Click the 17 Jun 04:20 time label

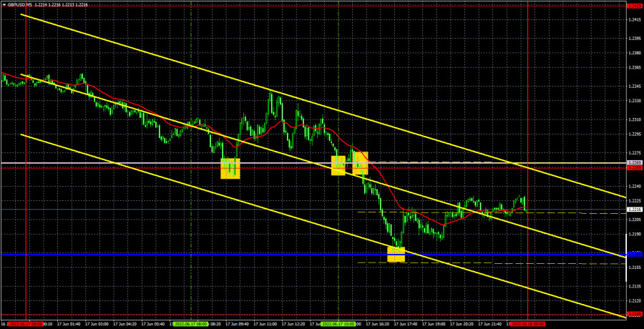(x=123, y=325)
